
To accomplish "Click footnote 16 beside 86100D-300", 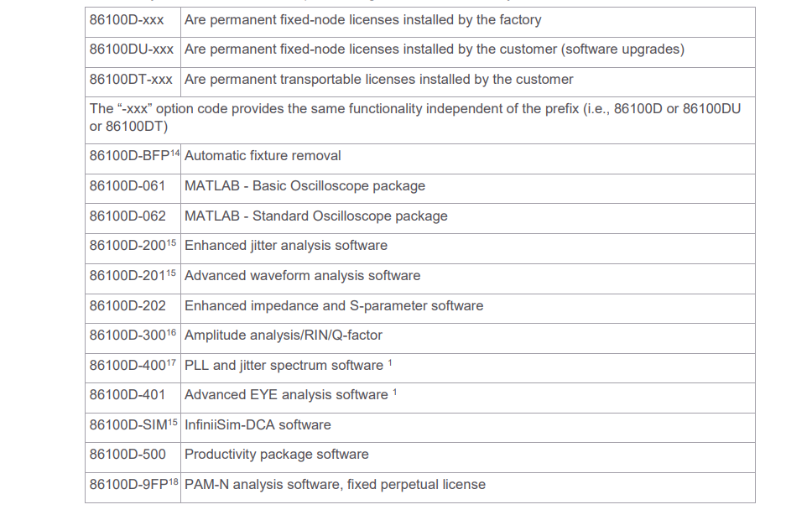I will (171, 332).
